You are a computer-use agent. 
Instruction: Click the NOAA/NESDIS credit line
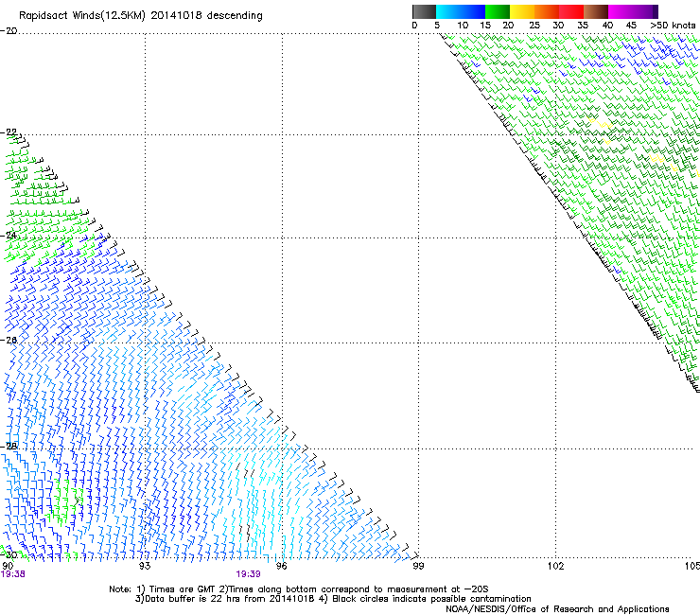click(x=557, y=609)
